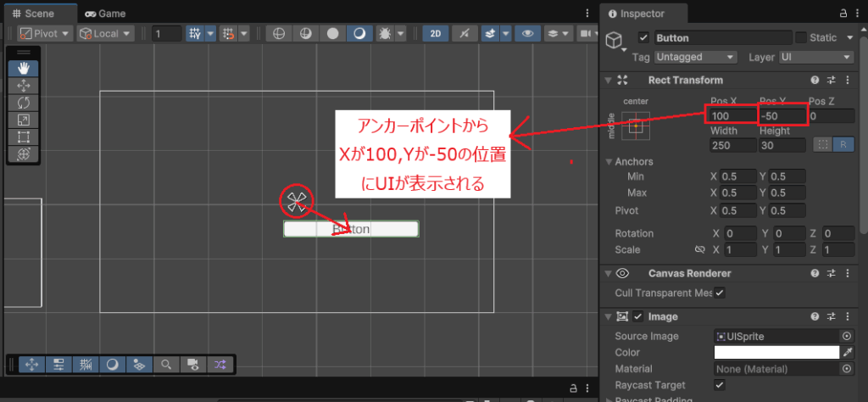Toggle scene visibility eye button
868x402 pixels.
tap(527, 34)
